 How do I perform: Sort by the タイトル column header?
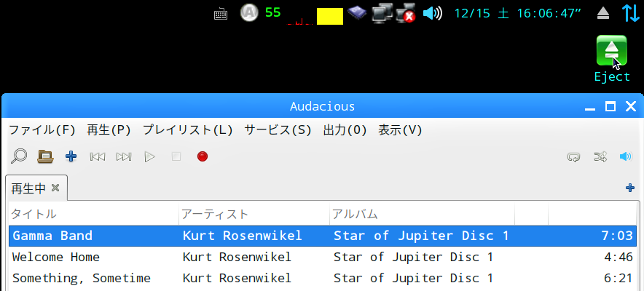(94, 214)
